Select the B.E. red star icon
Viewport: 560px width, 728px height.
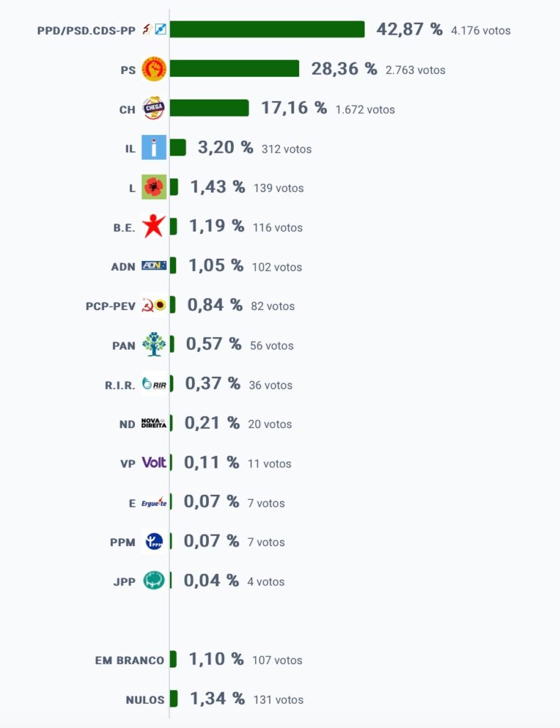pyautogui.click(x=154, y=226)
